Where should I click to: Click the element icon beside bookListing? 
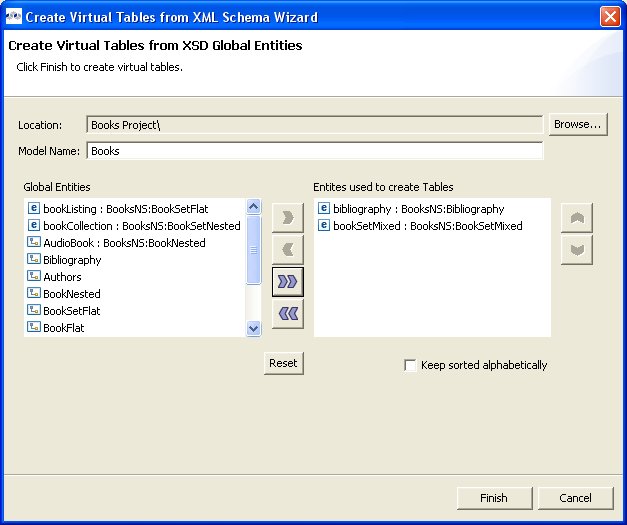click(34, 209)
